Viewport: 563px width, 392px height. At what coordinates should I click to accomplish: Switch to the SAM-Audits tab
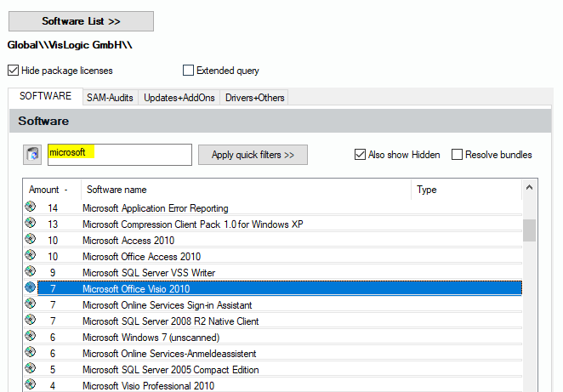pos(110,98)
